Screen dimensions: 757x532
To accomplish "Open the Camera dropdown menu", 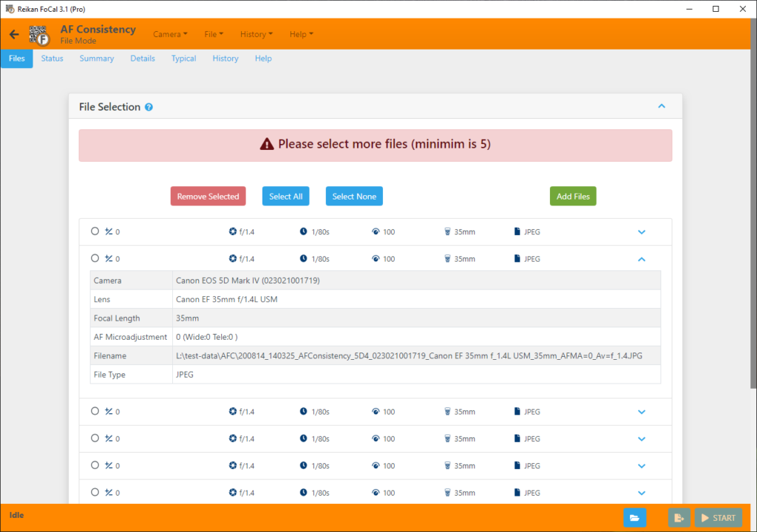I will (170, 34).
